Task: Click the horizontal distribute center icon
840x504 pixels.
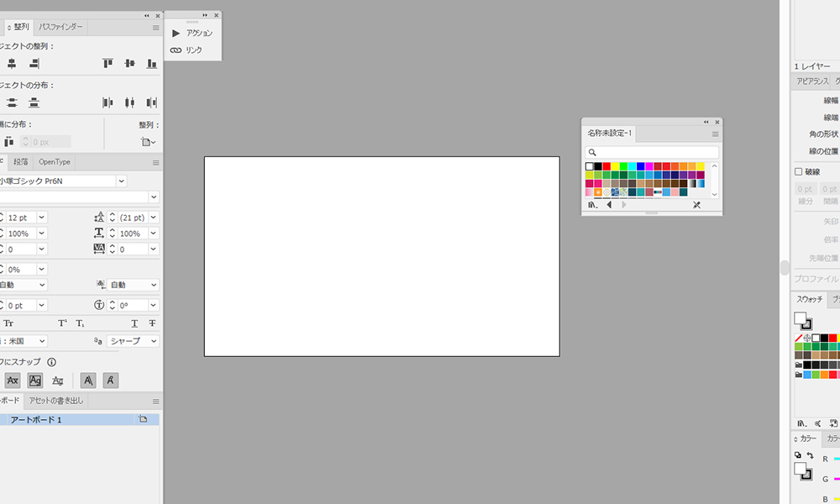Action: pyautogui.click(x=129, y=102)
